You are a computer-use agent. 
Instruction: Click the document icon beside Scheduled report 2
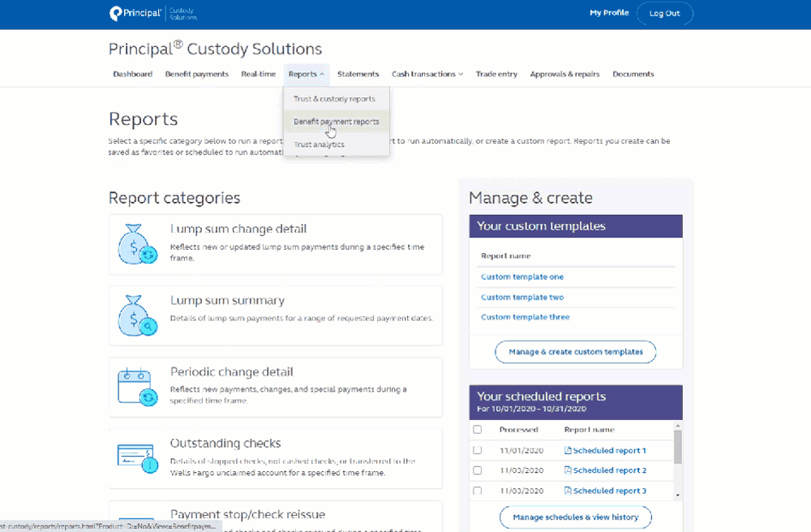click(569, 470)
